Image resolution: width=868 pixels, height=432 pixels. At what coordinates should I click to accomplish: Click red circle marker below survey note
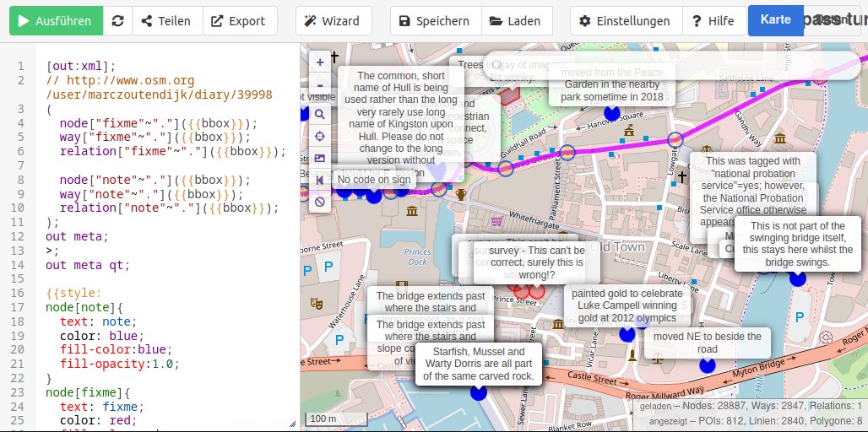pos(536,291)
